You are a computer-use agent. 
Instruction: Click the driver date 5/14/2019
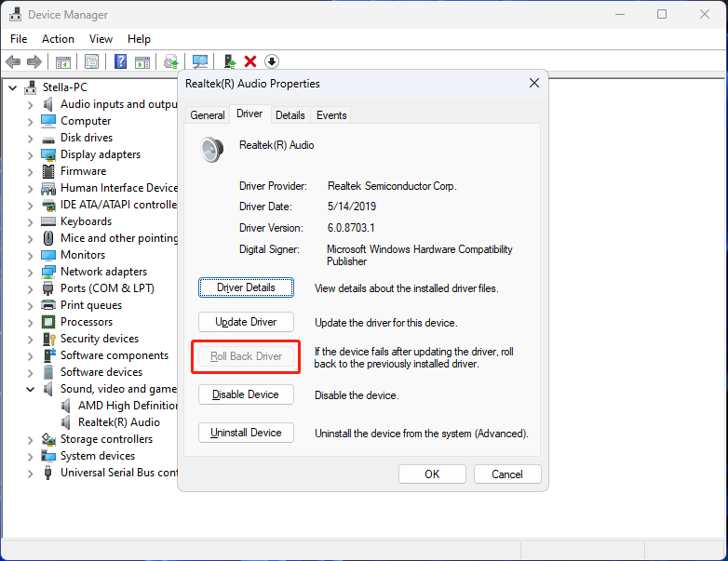[x=352, y=207]
